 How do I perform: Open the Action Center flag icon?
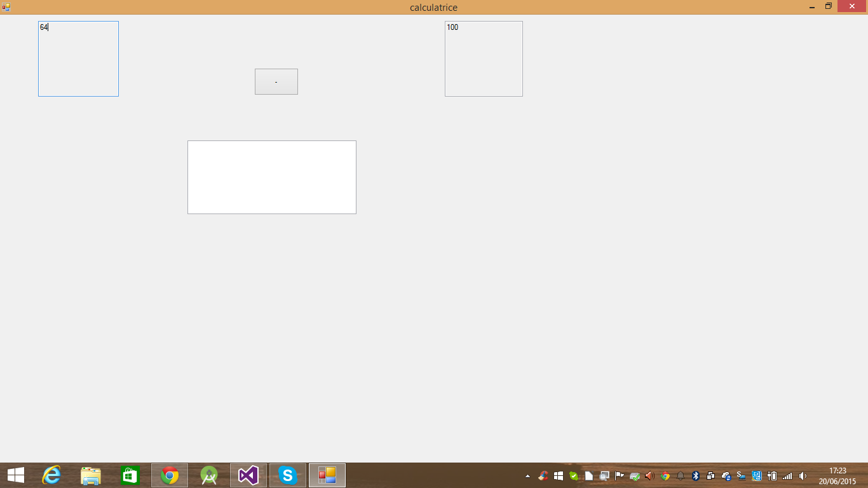[x=620, y=476]
